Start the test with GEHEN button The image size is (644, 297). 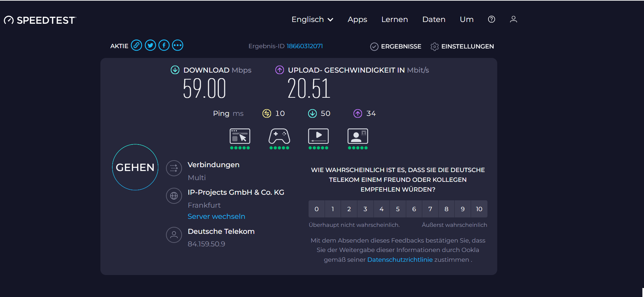point(135,167)
